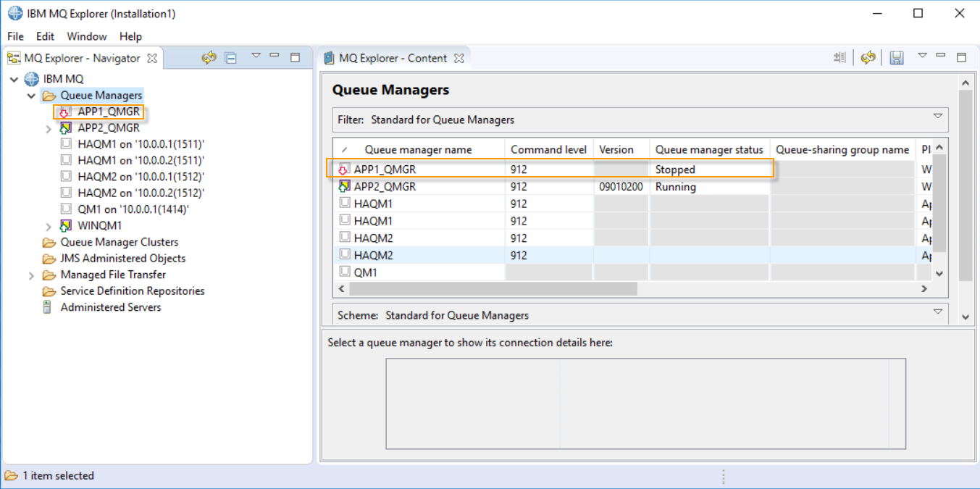The image size is (980, 489).
Task: Click the Administered Servers icon
Action: (x=47, y=307)
